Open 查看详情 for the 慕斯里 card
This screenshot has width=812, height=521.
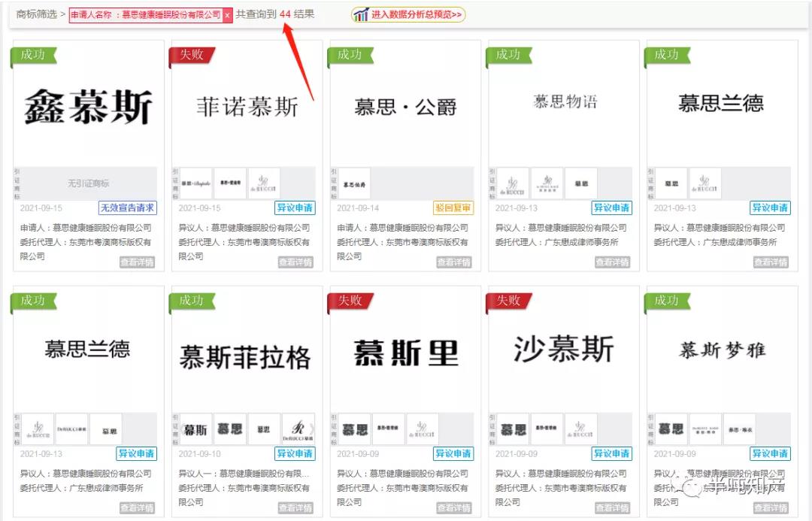click(454, 508)
